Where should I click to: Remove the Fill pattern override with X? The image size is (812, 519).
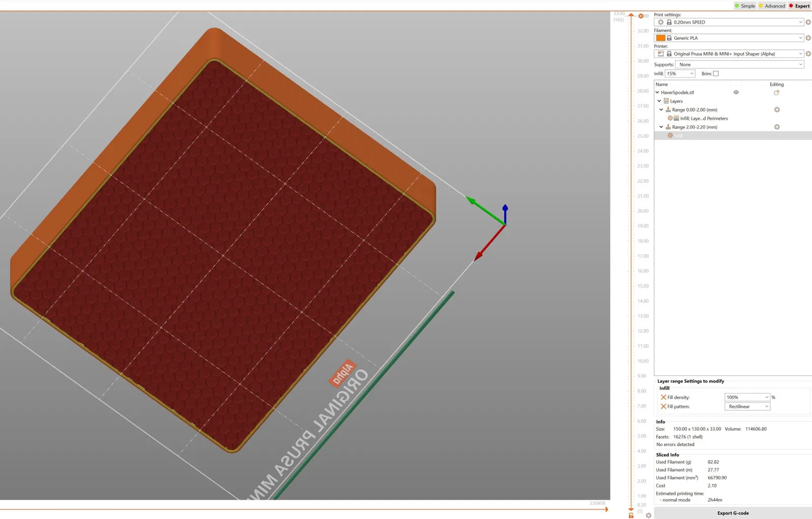pyautogui.click(x=663, y=406)
